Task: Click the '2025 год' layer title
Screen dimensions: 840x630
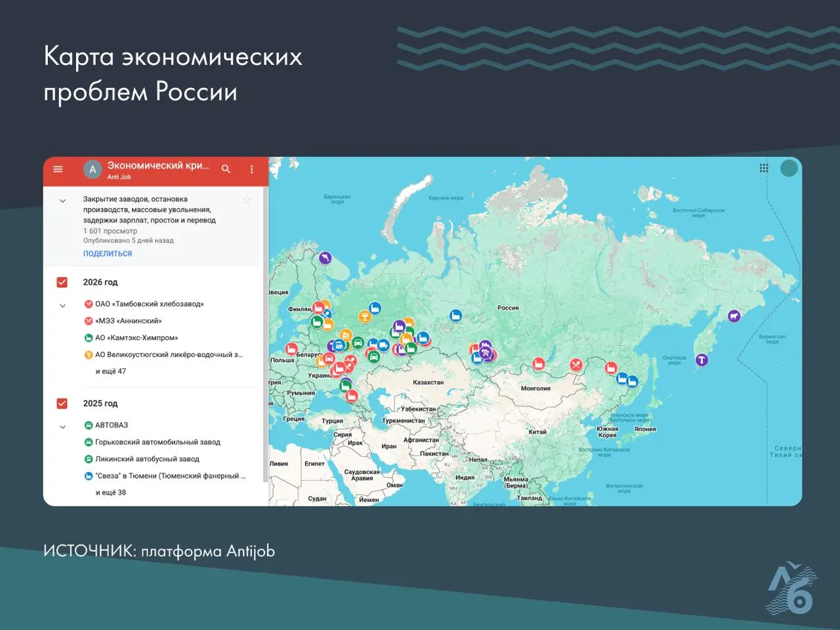Action: (x=100, y=404)
